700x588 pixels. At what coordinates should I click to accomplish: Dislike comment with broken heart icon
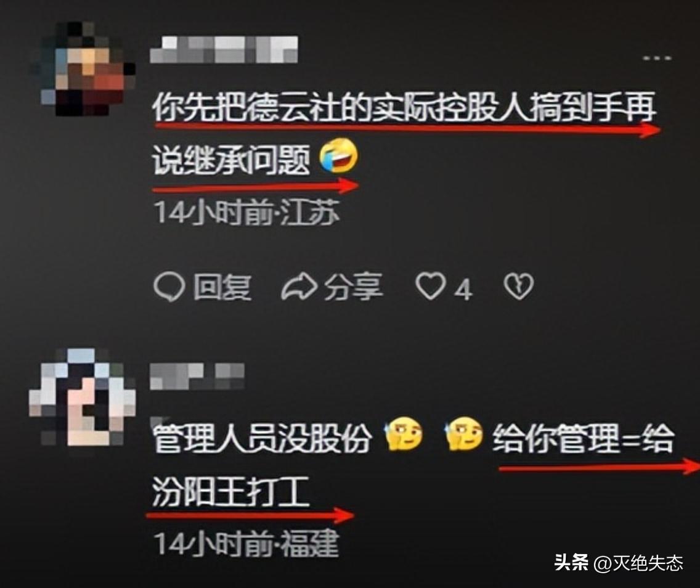518,286
